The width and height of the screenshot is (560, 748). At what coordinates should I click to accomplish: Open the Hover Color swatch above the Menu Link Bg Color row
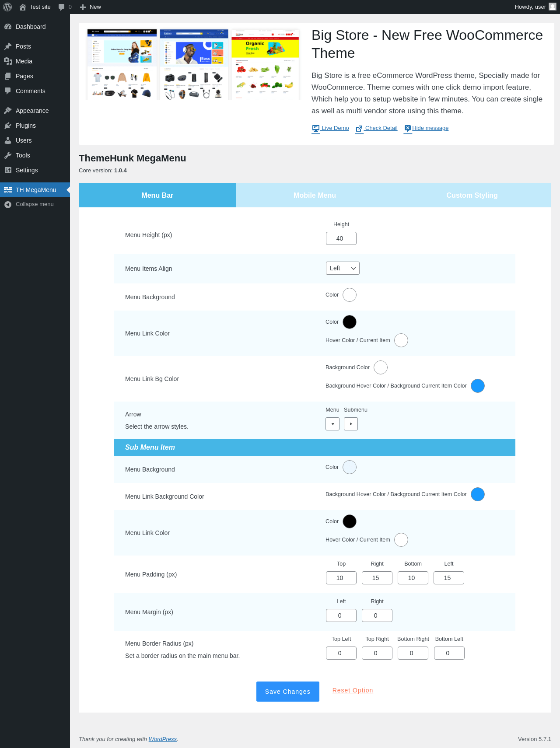401,340
